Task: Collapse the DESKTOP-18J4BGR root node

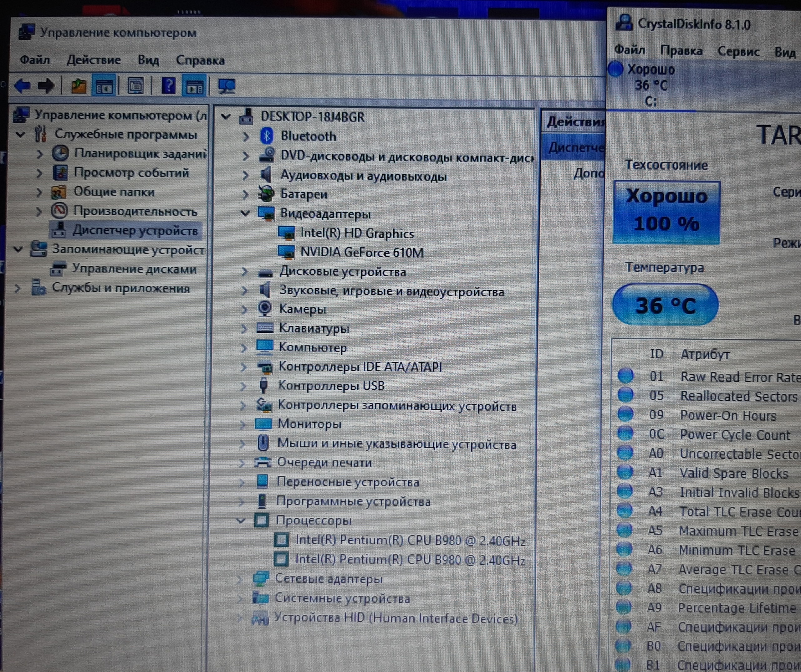Action: 226,117
